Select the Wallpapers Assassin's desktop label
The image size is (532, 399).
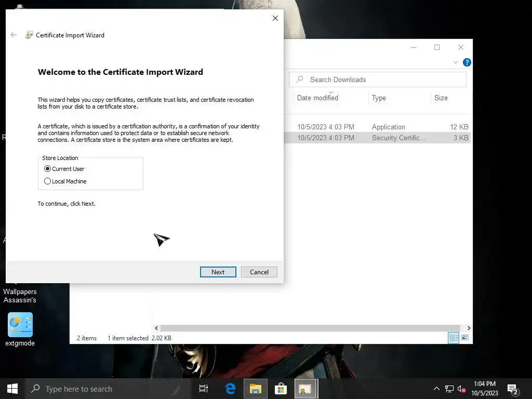[x=20, y=296]
